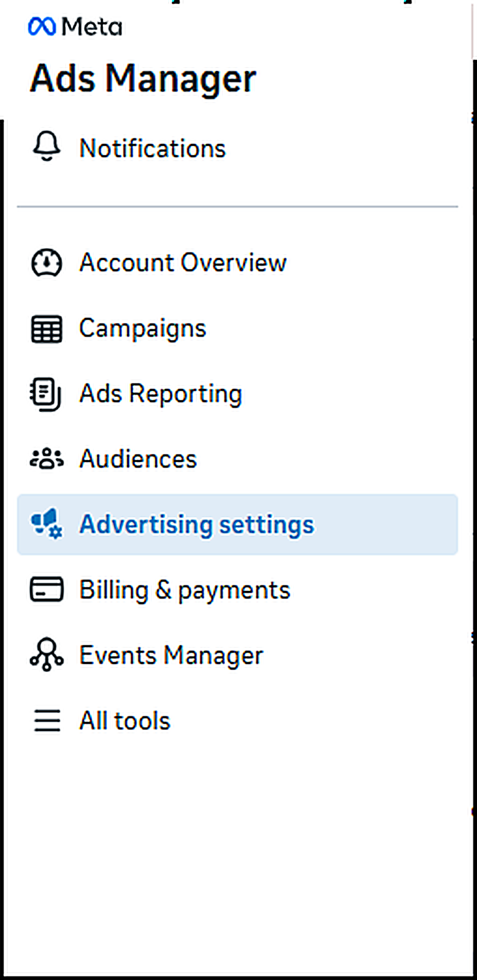Click the Billing & payments card icon
477x980 pixels.
coord(47,590)
